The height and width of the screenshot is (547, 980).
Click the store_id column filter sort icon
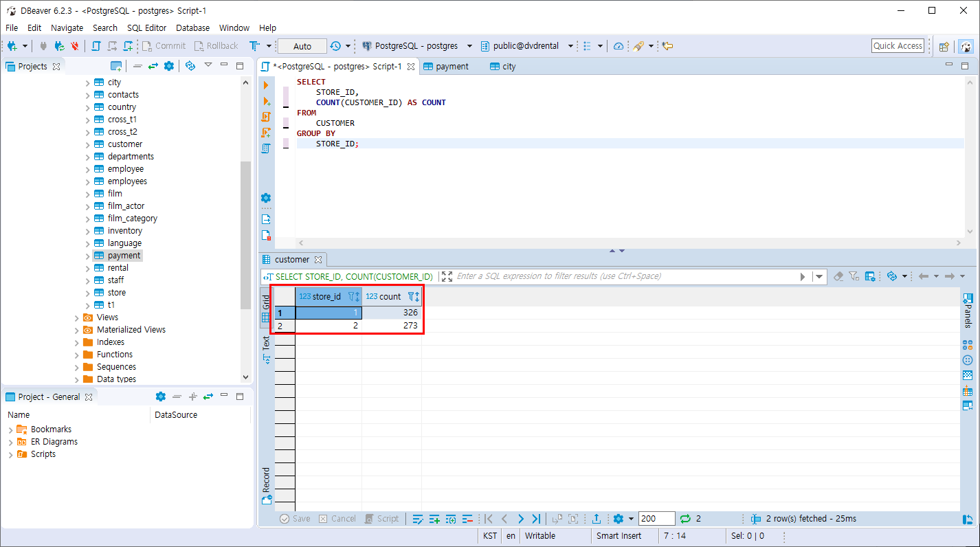[x=354, y=296]
